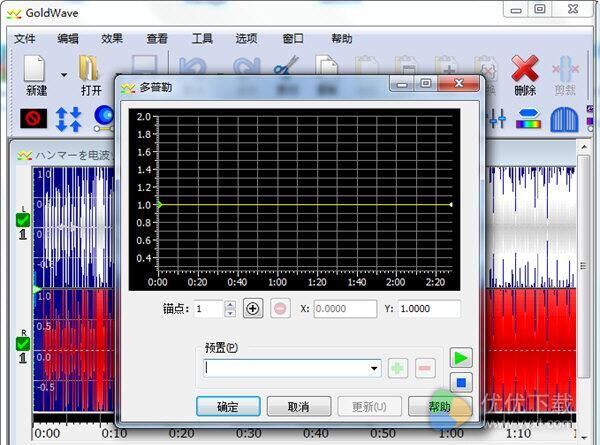The image size is (600, 445).
Task: Toggle left channel L green checkbox
Action: [x=23, y=220]
